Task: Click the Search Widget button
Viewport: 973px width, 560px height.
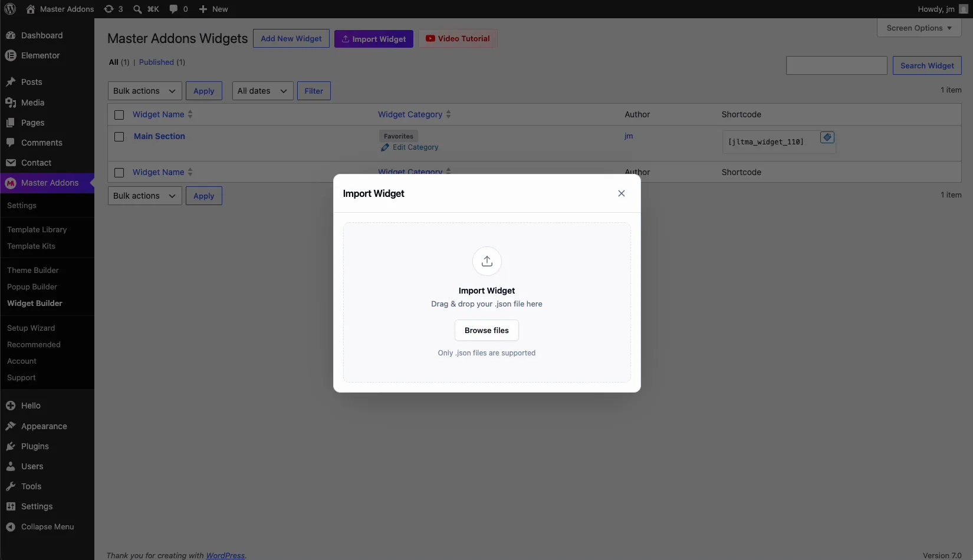Action: point(927,65)
